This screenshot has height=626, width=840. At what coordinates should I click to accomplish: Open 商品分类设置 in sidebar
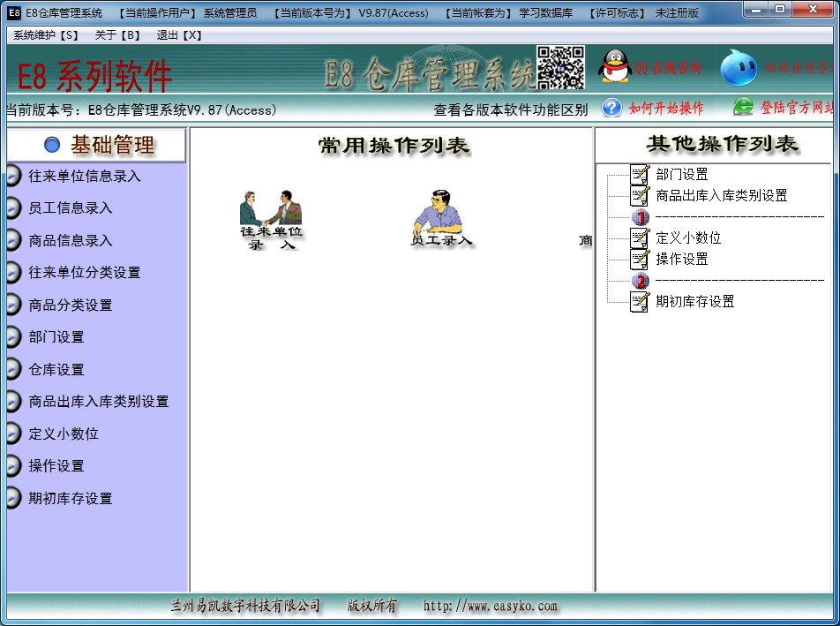pyautogui.click(x=71, y=305)
